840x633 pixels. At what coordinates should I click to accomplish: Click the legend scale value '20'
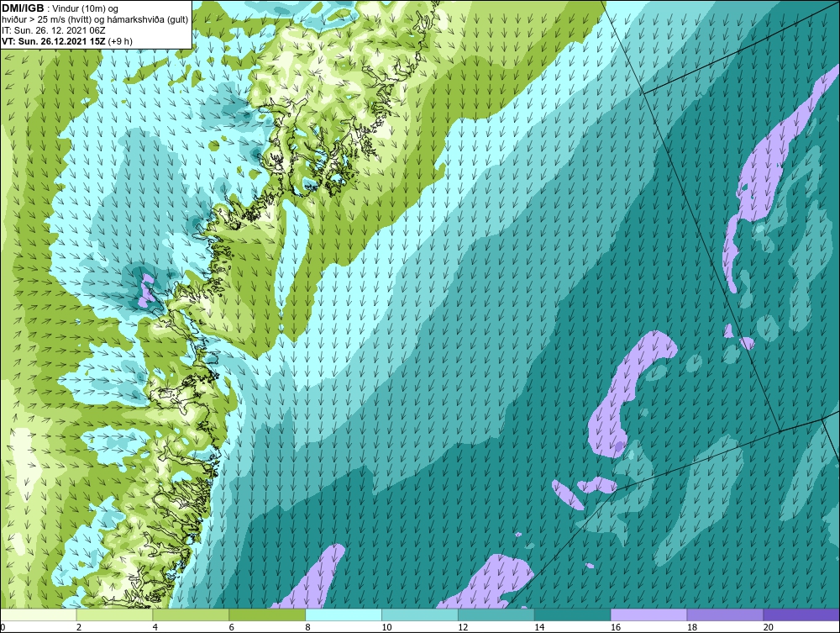pos(769,627)
